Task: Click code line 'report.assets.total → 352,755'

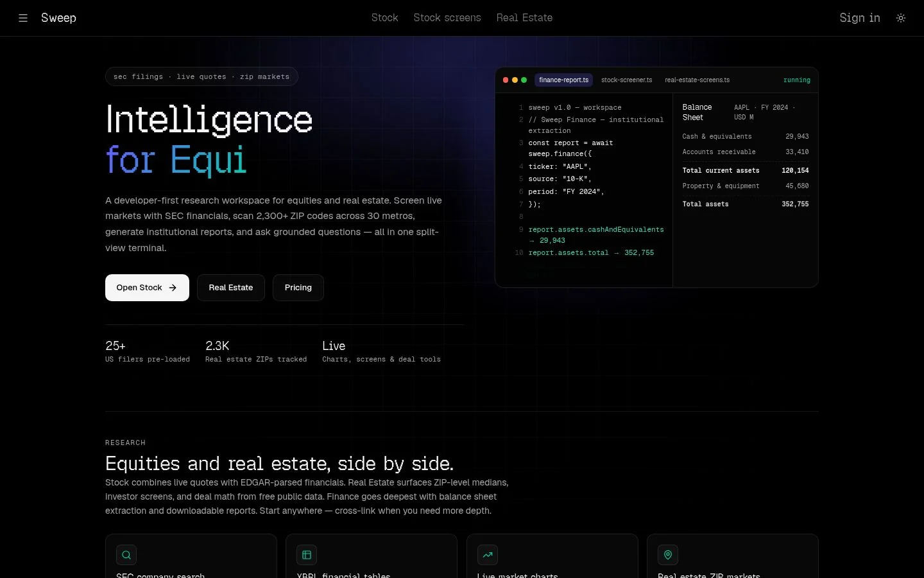Action: coord(591,253)
